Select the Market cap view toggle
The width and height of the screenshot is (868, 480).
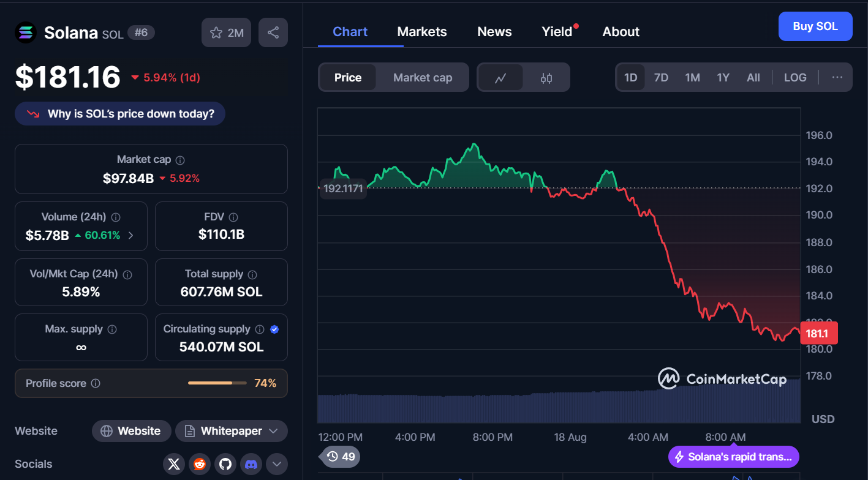[x=423, y=78]
